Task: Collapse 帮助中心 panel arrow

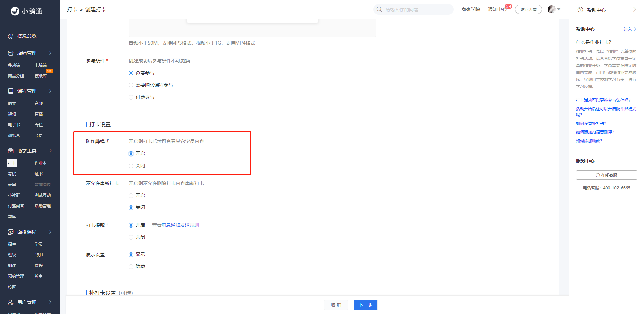Action: pyautogui.click(x=634, y=10)
